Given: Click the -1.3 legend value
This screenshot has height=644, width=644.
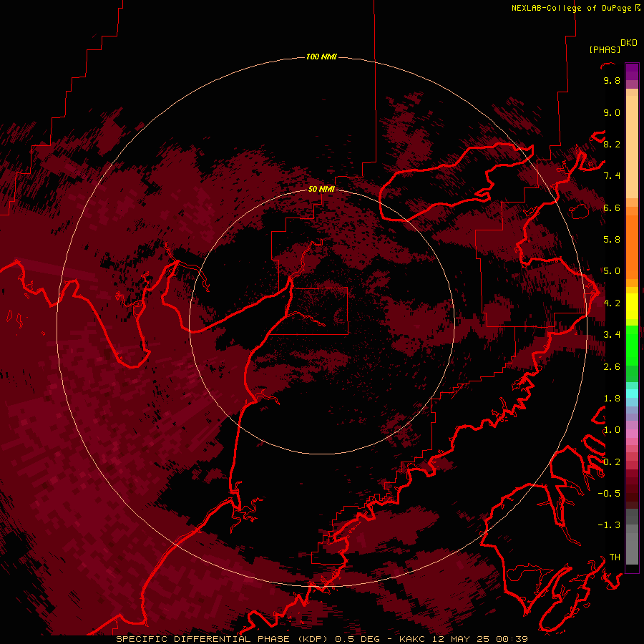Looking at the screenshot, I should [x=609, y=525].
